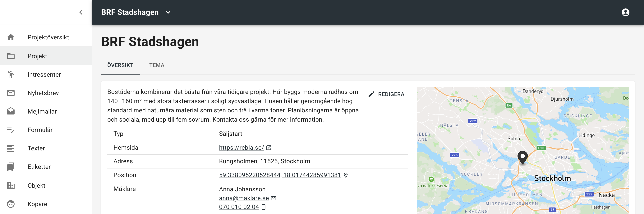Image resolution: width=644 pixels, height=214 pixels.
Task: Open the 59.338095220528444 coordinates link
Action: coord(280,175)
